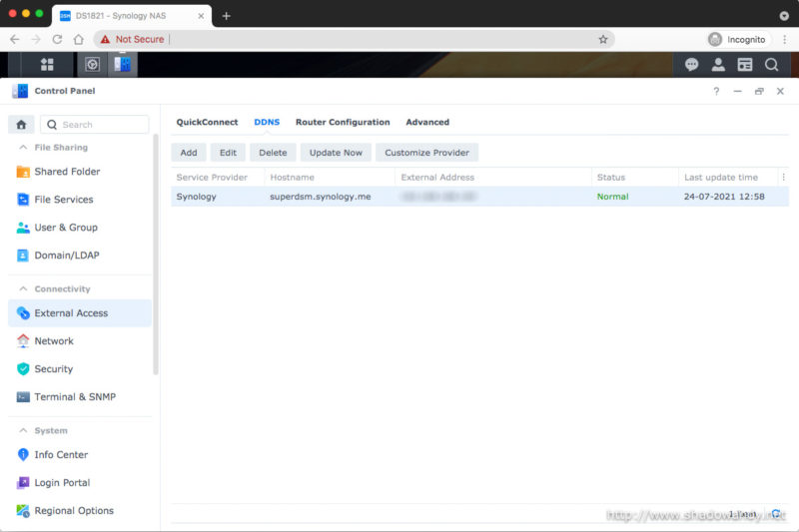Screen dimensions: 799x532
Task: Sort by Last update time column header
Action: point(728,177)
